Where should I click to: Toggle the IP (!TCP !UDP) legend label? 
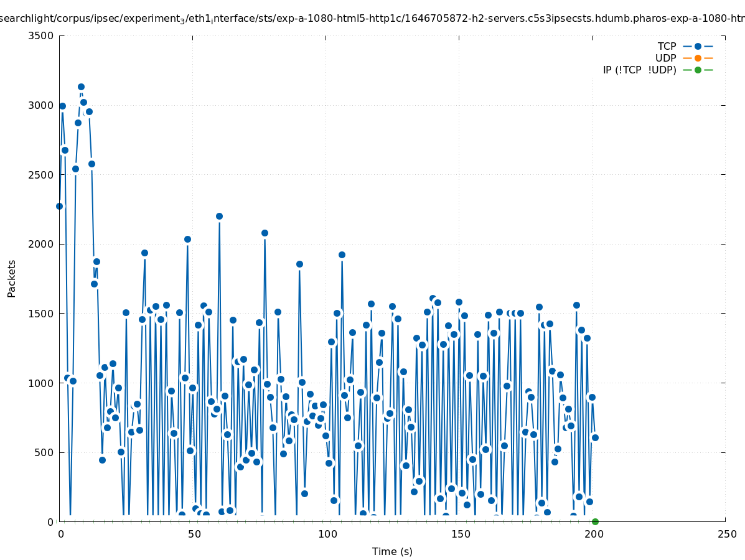pyautogui.click(x=639, y=70)
